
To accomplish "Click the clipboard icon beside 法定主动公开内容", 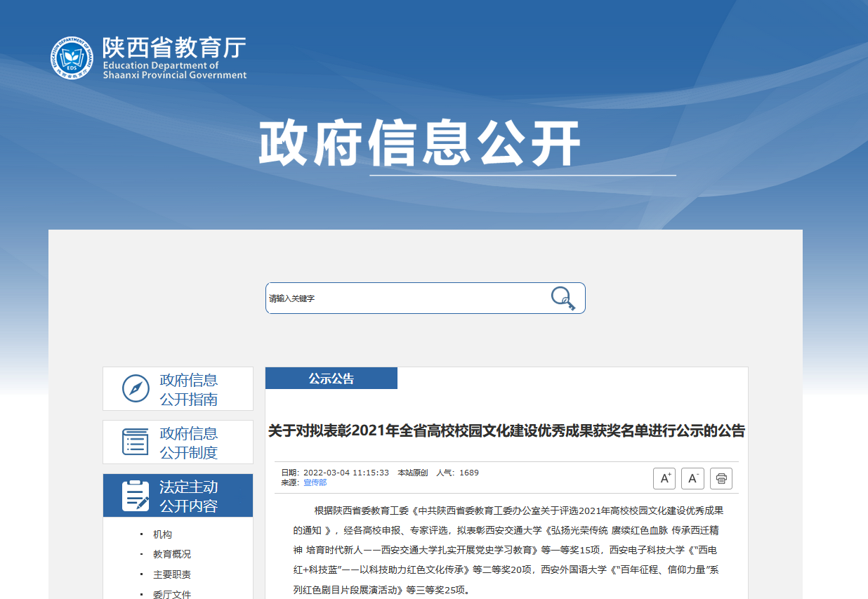I will 136,496.
